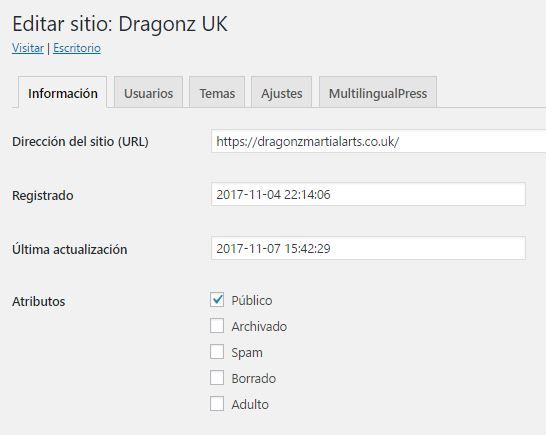
Task: Check the Borrado attribute box
Action: click(217, 378)
